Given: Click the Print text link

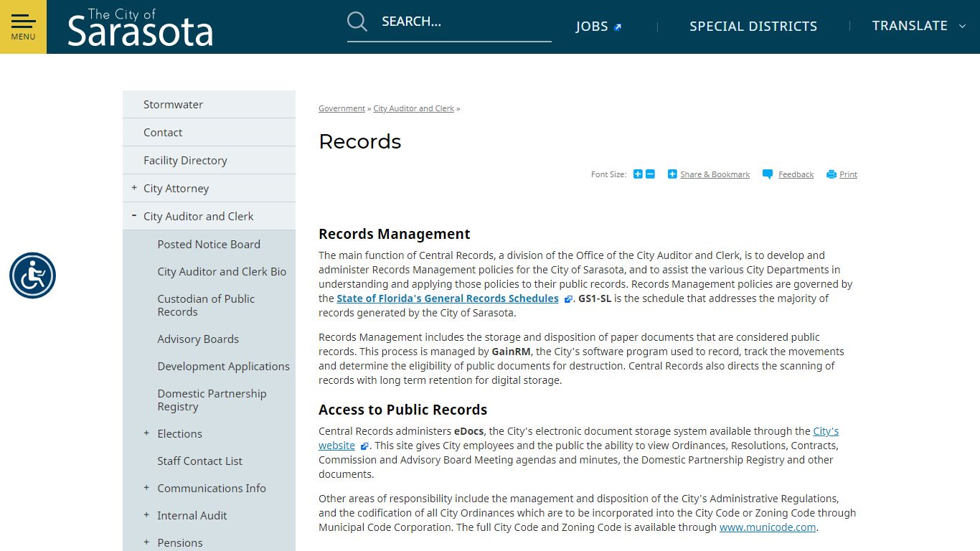Looking at the screenshot, I should point(848,174).
